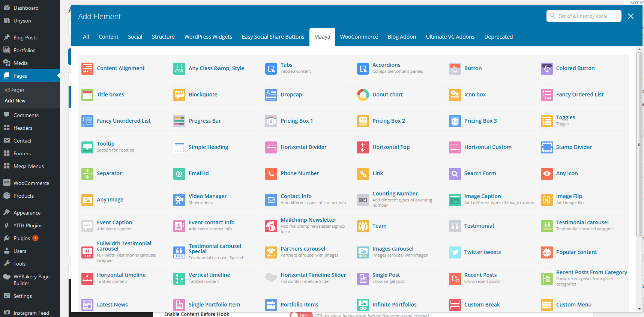This screenshot has height=317, width=644.
Task: Select the Custom Break icon
Action: click(455, 305)
